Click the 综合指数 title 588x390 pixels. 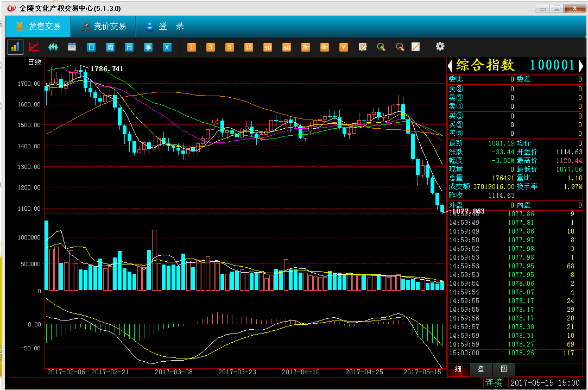(x=485, y=65)
